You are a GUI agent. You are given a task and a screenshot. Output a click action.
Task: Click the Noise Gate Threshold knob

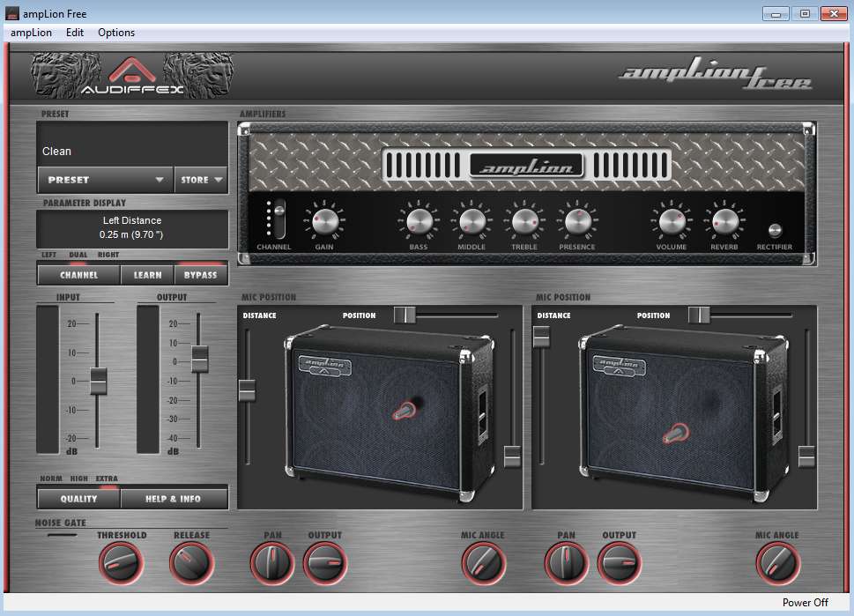(x=121, y=562)
